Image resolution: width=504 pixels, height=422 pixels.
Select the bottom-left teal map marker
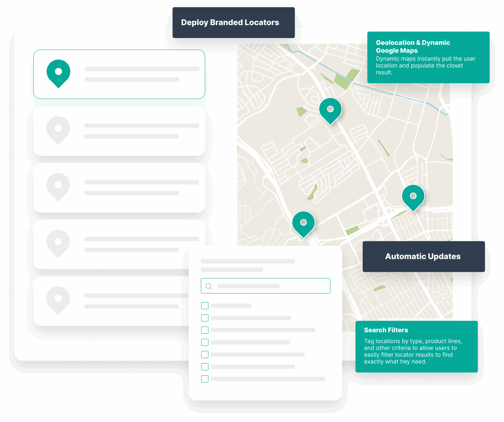click(x=303, y=223)
